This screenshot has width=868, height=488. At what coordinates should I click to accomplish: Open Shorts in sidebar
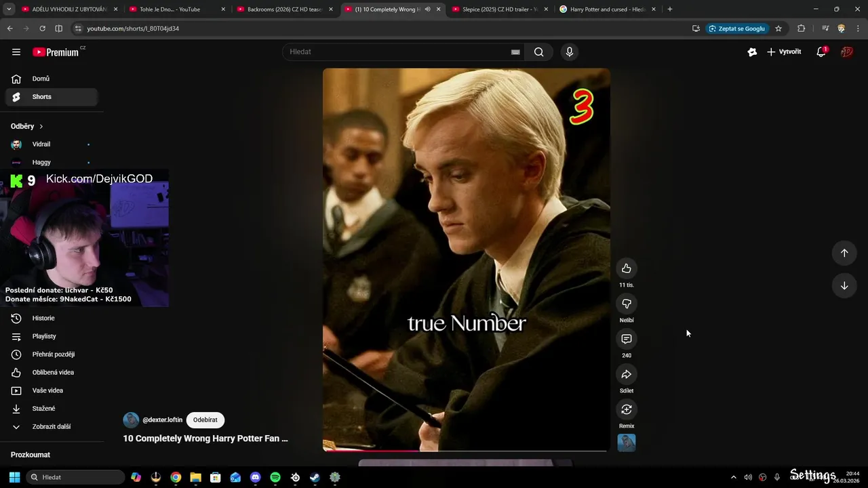point(52,97)
